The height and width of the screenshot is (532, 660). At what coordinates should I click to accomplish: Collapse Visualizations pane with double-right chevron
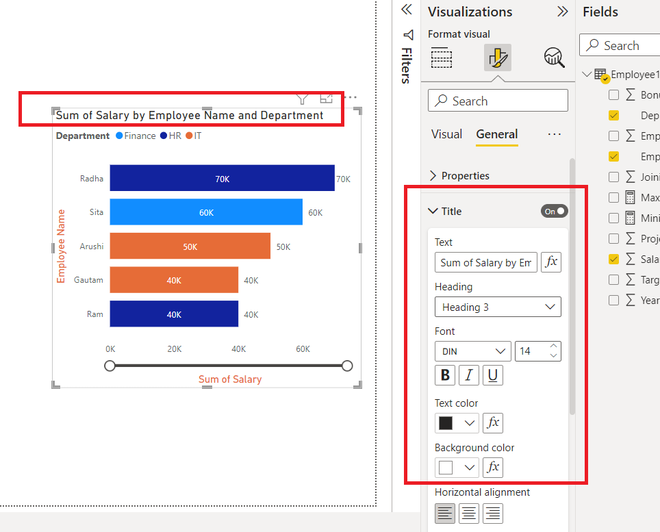(562, 11)
